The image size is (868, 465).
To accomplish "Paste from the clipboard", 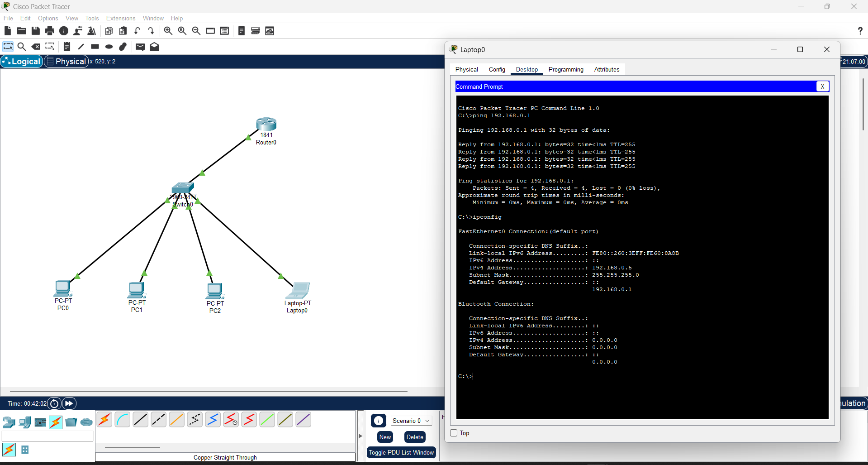I will click(x=123, y=31).
